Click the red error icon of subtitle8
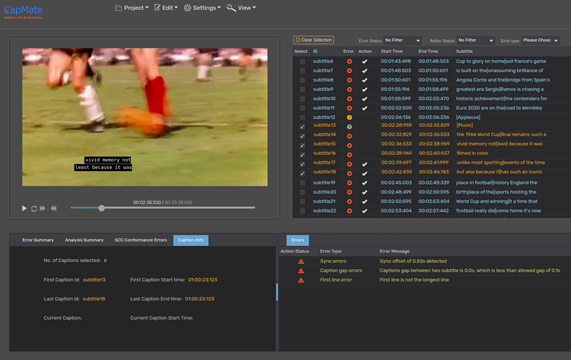 [349, 80]
